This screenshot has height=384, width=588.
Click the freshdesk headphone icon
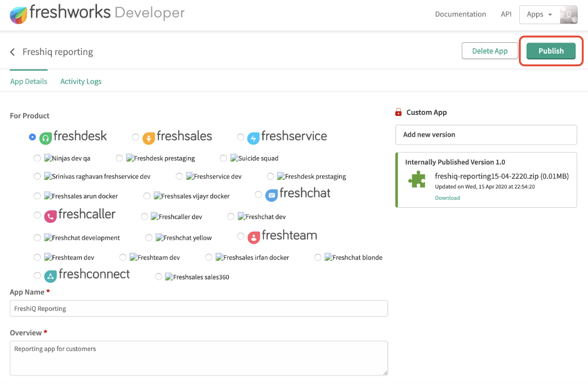[x=45, y=138]
